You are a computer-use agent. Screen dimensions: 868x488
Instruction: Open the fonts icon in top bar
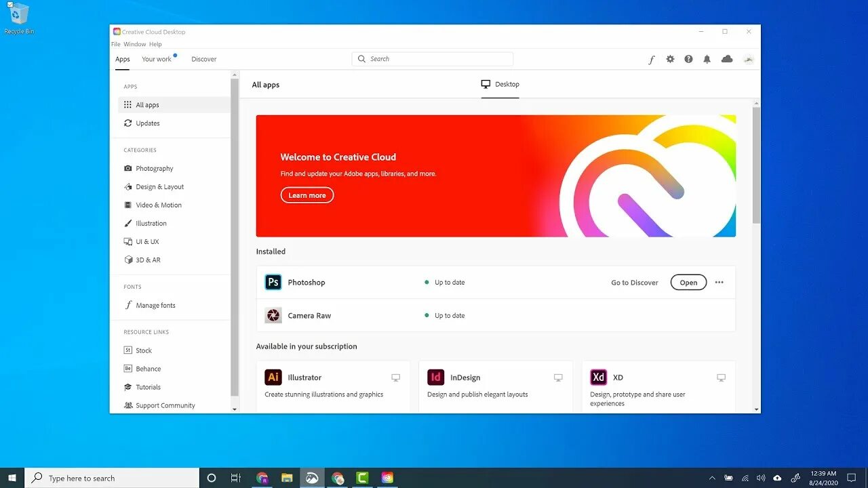[x=652, y=60]
